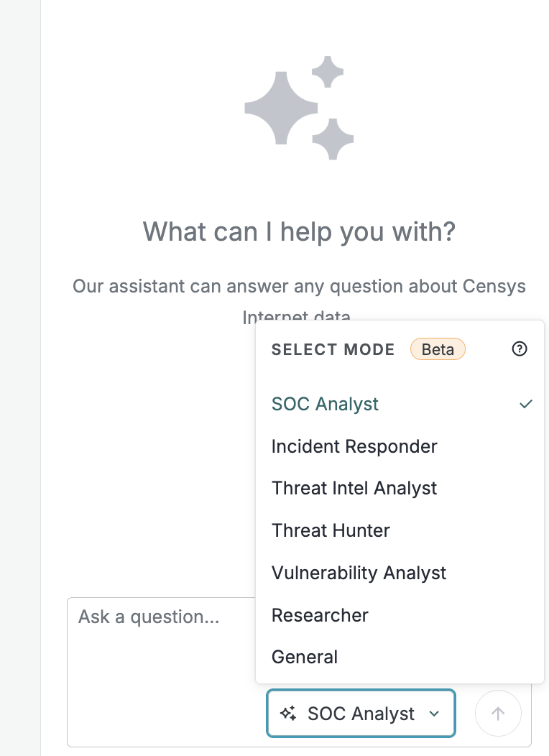Click the help question mark icon
This screenshot has height=756, width=549.
[x=519, y=349]
